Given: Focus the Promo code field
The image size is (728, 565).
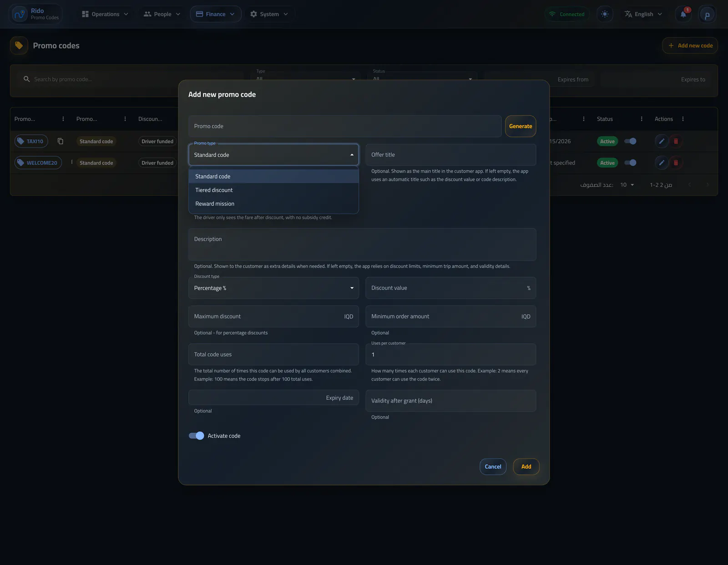Looking at the screenshot, I should click(x=345, y=126).
